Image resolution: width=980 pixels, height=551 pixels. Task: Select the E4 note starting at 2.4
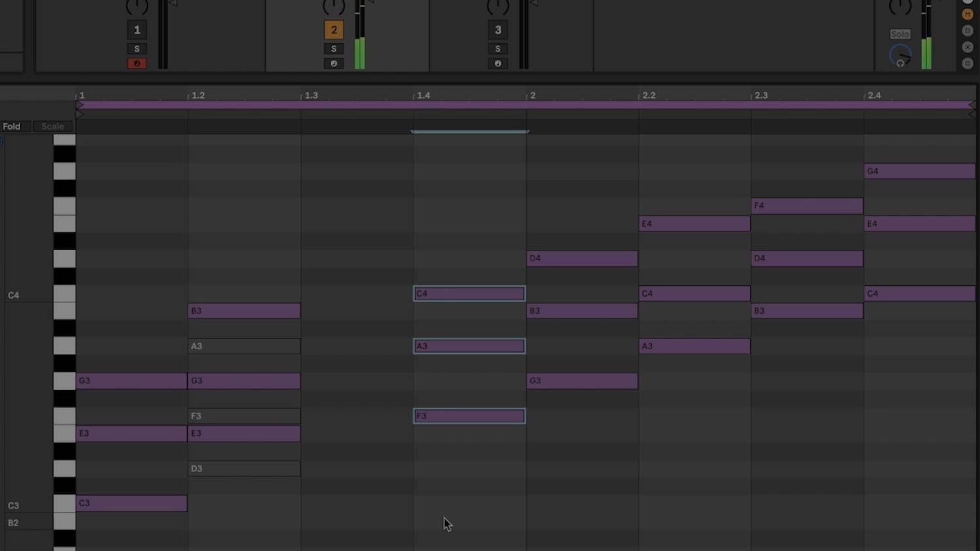[x=920, y=224]
